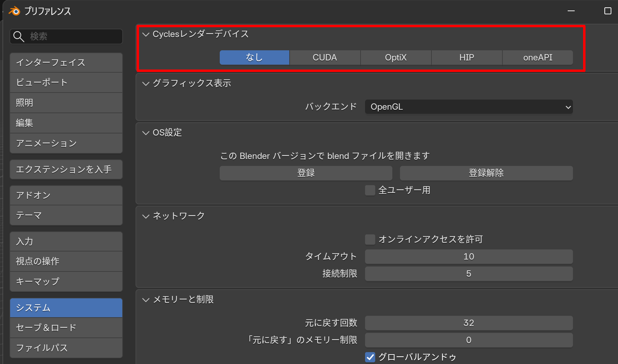Click the 「元に戻す」のメモリー制限 field

(469, 340)
